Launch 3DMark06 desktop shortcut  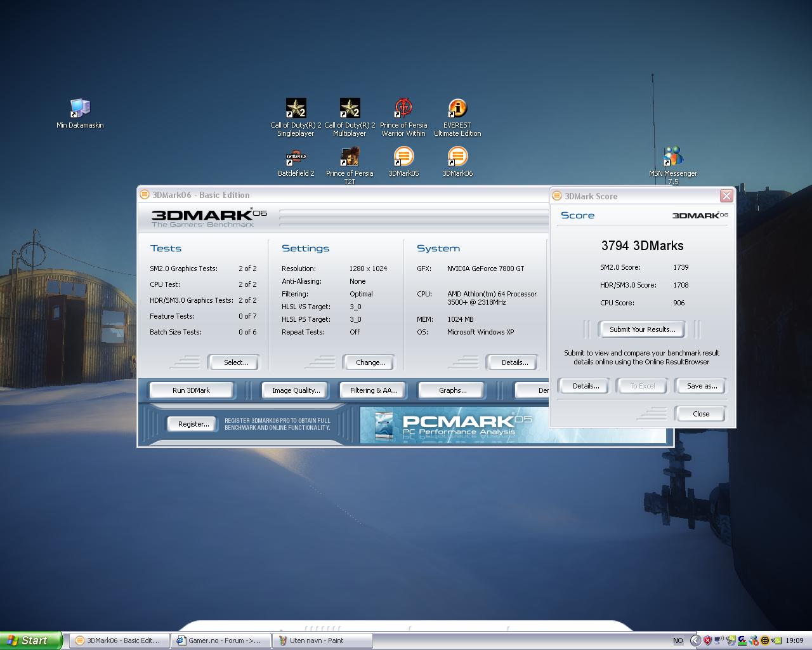pos(457,162)
